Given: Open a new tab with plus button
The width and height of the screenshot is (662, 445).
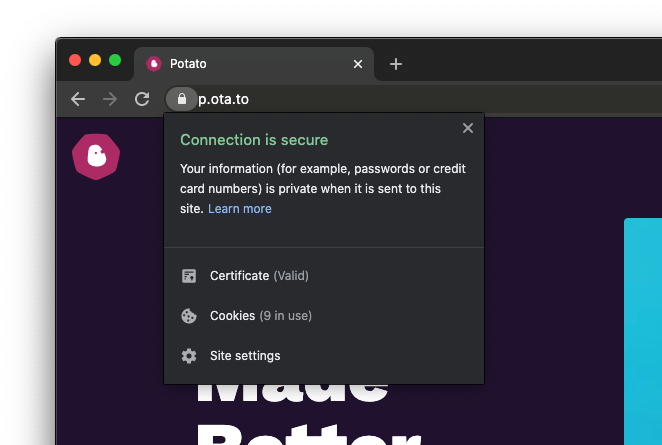Looking at the screenshot, I should point(396,64).
